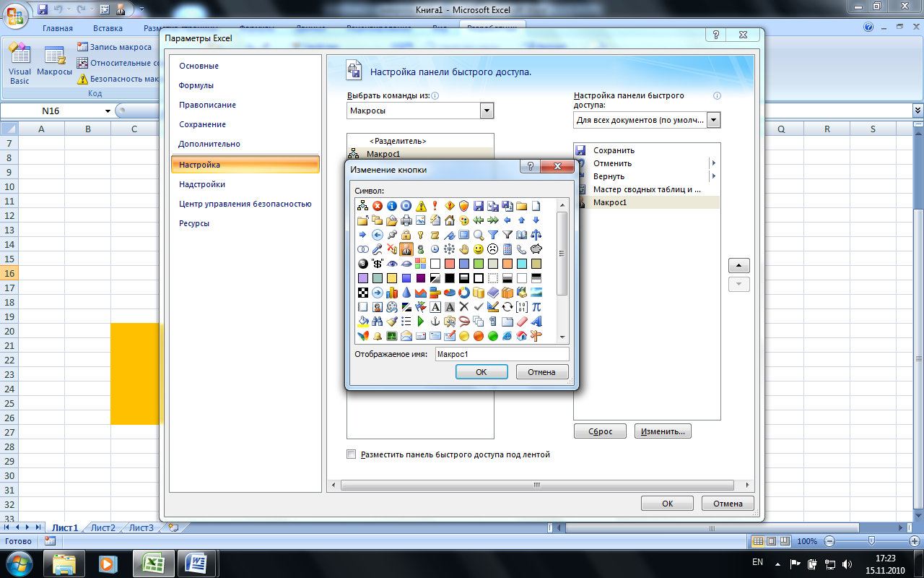Pick the balance scales symbol

[536, 235]
